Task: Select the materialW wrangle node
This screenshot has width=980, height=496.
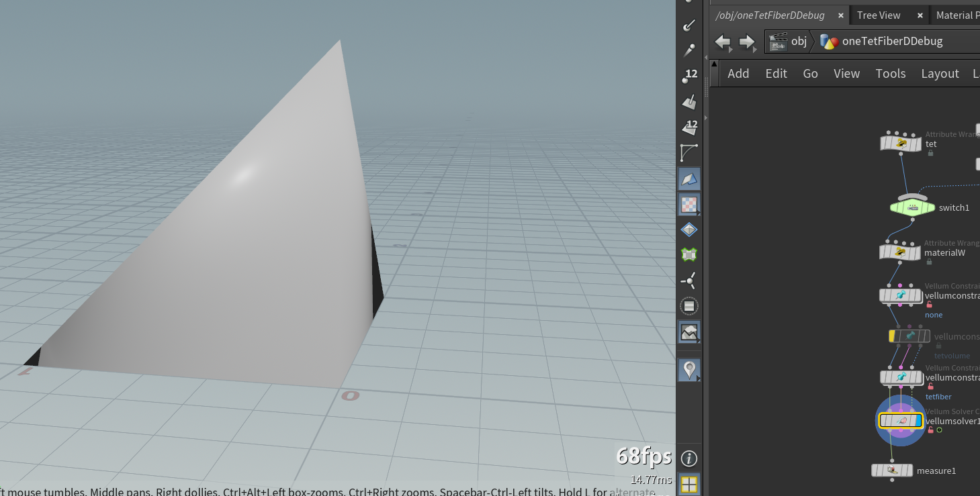Action: [900, 252]
